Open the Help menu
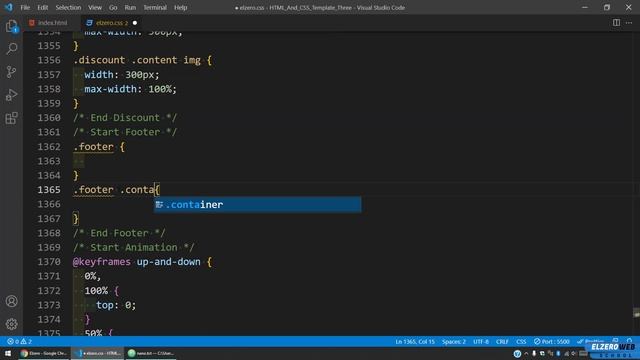Image resolution: width=640 pixels, height=360 pixels. pyautogui.click(x=180, y=7)
